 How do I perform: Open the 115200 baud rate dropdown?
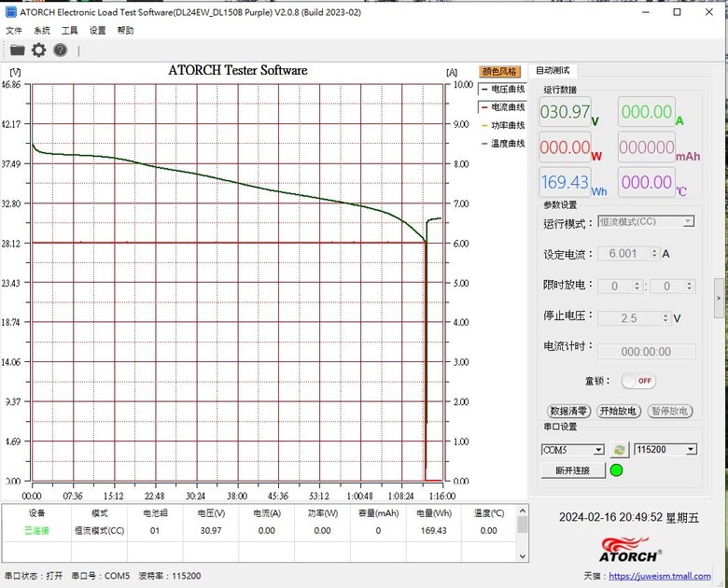(x=692, y=449)
